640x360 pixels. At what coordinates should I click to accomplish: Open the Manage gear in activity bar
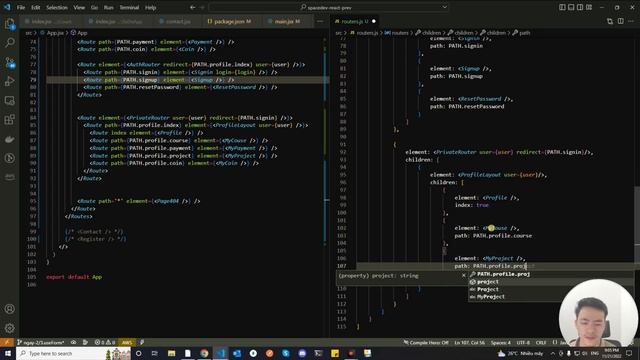9,328
